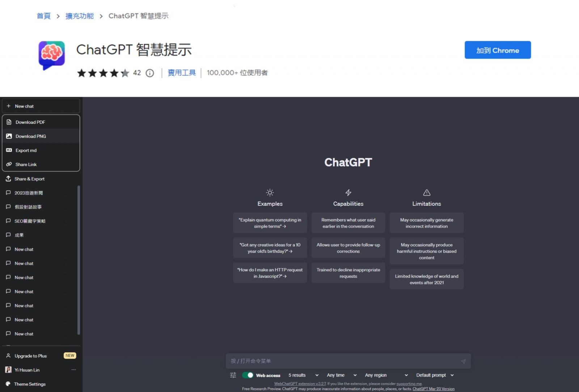
Task: Choose the HTTP request in Javascript example
Action: point(270,273)
